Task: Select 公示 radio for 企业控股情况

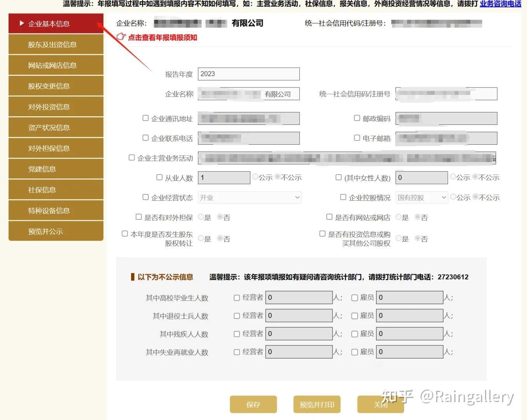Action: click(x=453, y=197)
